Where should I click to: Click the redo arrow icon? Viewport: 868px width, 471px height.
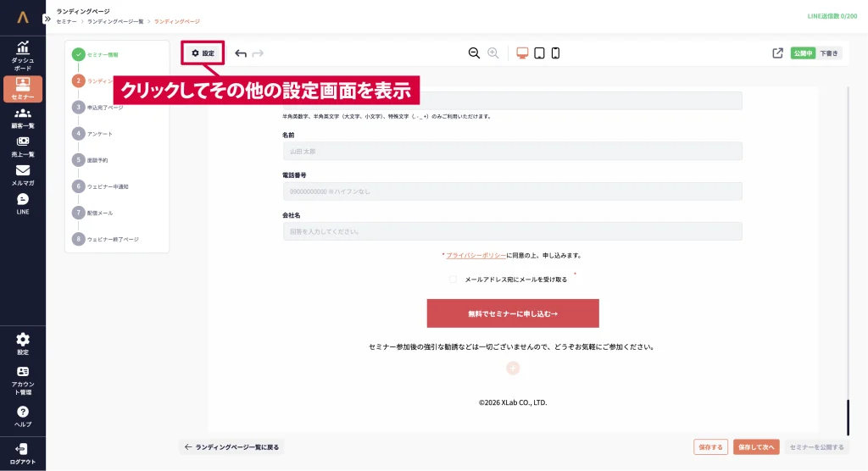[x=258, y=53]
